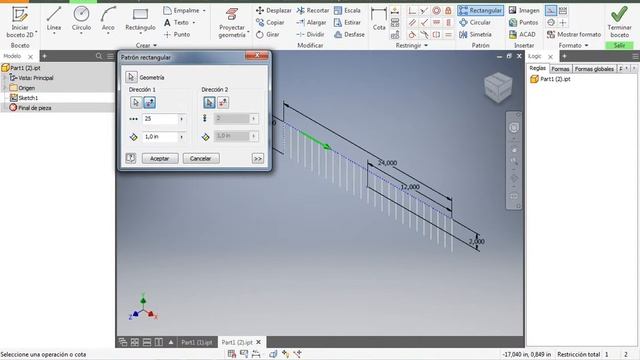Select the Escala tool

[x=347, y=10]
